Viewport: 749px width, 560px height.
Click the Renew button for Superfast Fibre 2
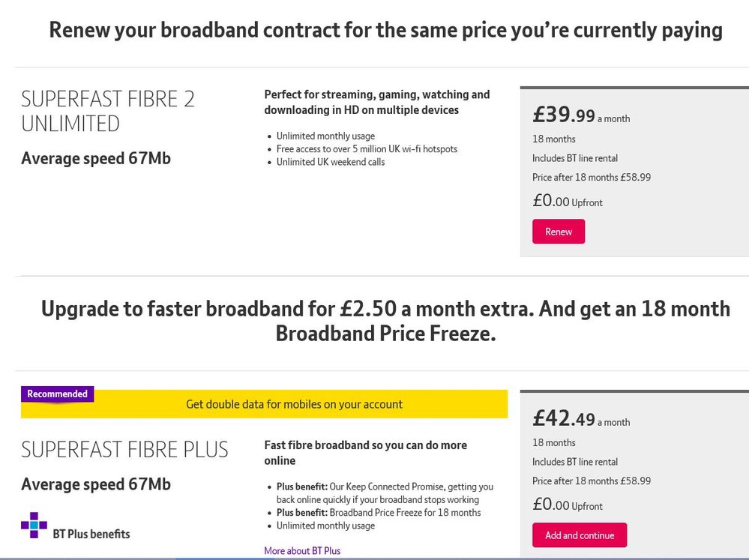(558, 232)
